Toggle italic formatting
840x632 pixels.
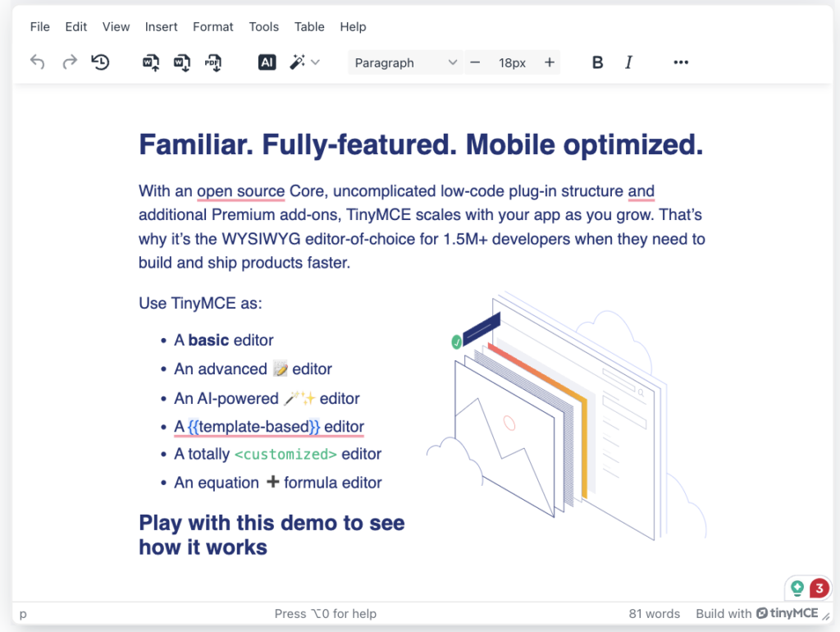pos(628,62)
